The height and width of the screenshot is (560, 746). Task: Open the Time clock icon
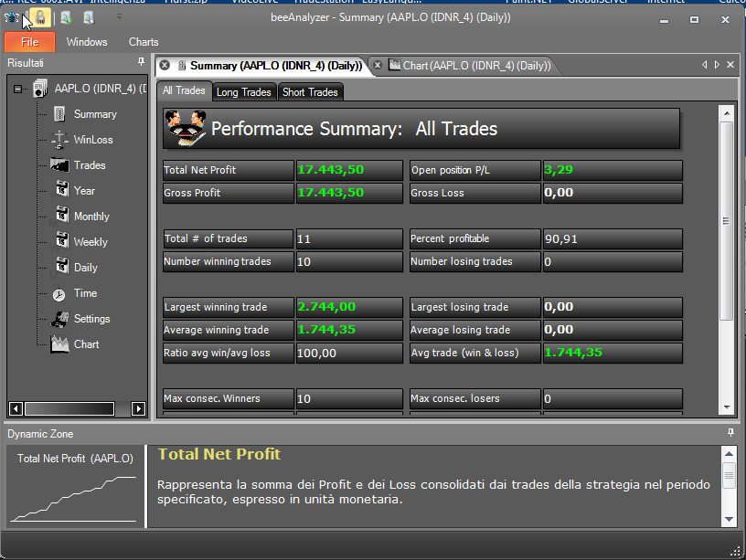click(59, 295)
